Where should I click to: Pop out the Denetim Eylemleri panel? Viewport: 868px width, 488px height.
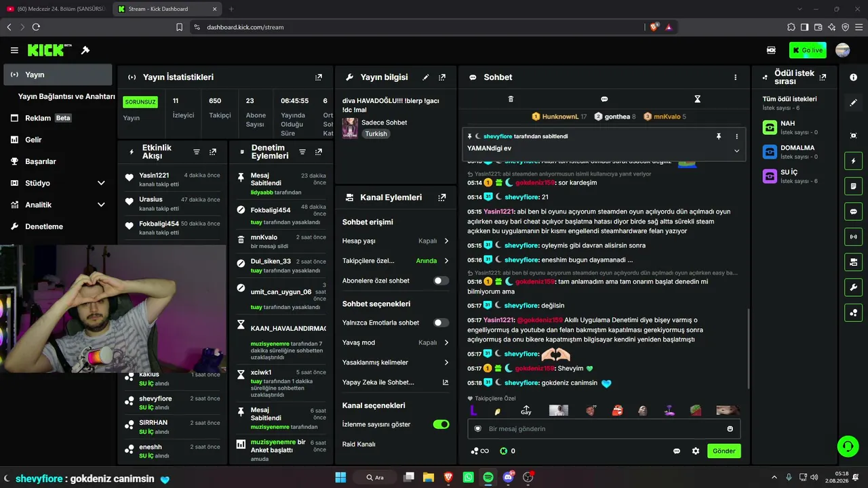[319, 152]
